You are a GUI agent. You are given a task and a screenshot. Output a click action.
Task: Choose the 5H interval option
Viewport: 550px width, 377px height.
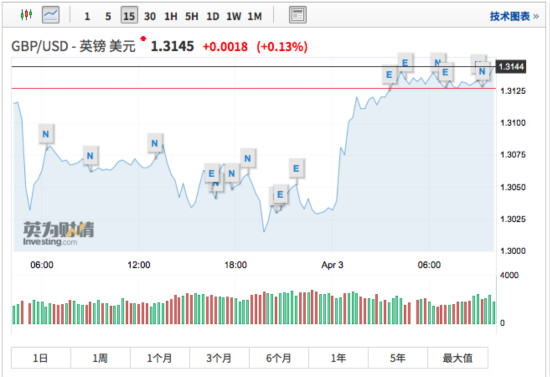(x=192, y=16)
